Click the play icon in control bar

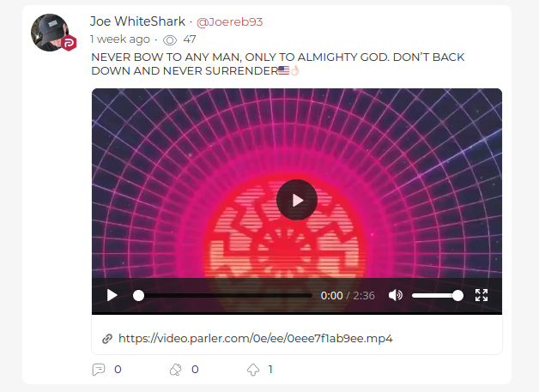pyautogui.click(x=112, y=295)
